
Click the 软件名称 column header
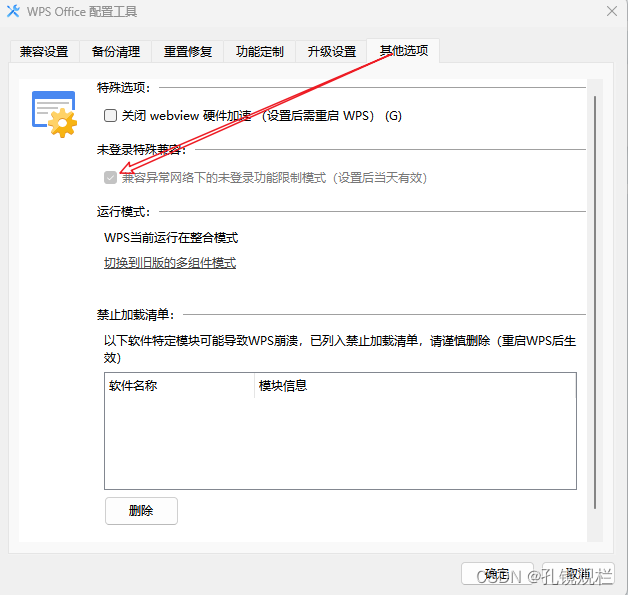(179, 386)
